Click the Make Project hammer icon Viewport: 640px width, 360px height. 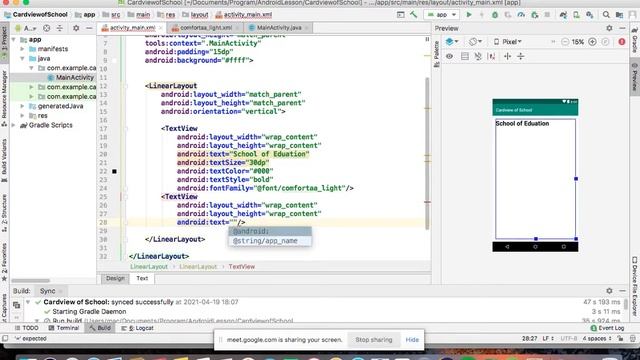(x=413, y=15)
